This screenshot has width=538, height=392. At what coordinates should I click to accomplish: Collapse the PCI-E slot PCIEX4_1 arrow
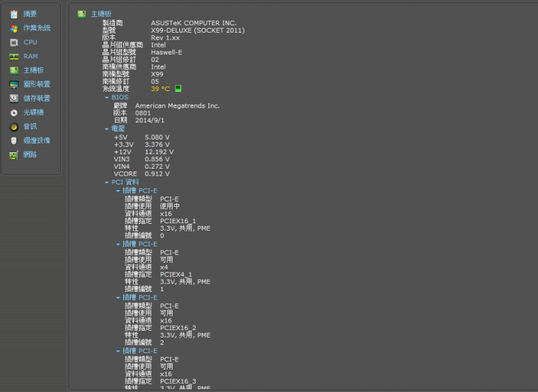pos(118,244)
